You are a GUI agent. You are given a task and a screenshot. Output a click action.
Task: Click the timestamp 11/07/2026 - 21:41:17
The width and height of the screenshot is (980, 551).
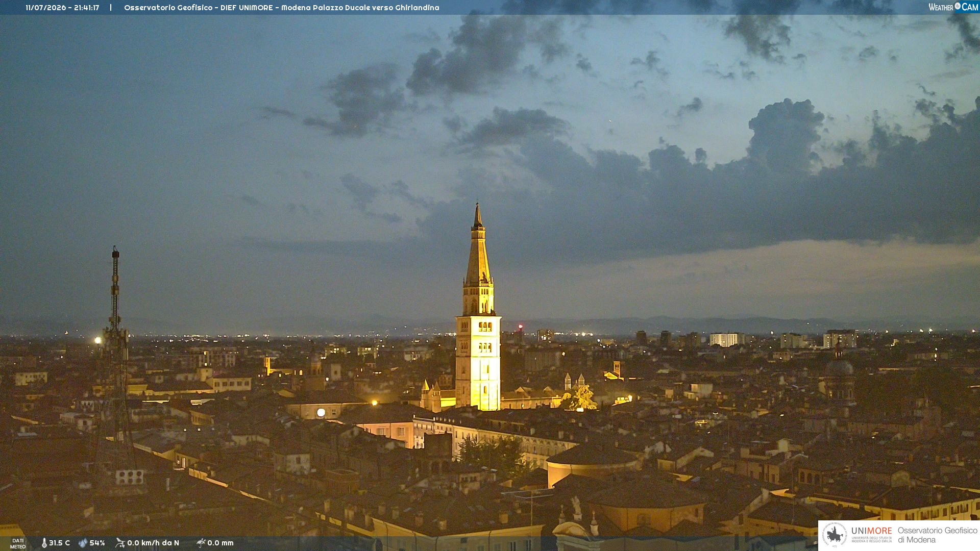62,8
